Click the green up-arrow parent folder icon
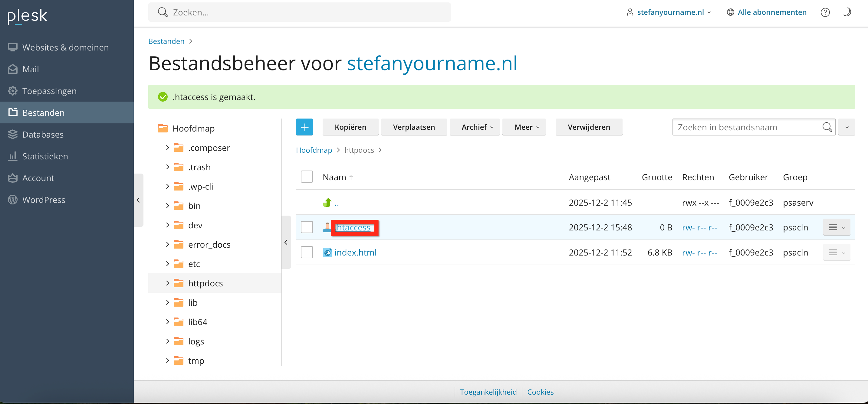 [x=327, y=202]
